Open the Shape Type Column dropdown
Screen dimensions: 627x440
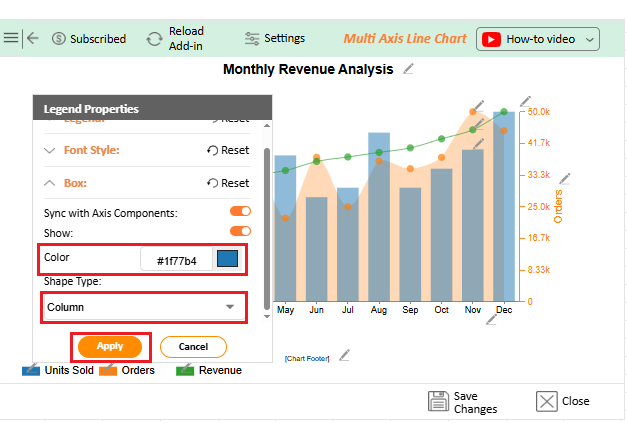coord(143,307)
